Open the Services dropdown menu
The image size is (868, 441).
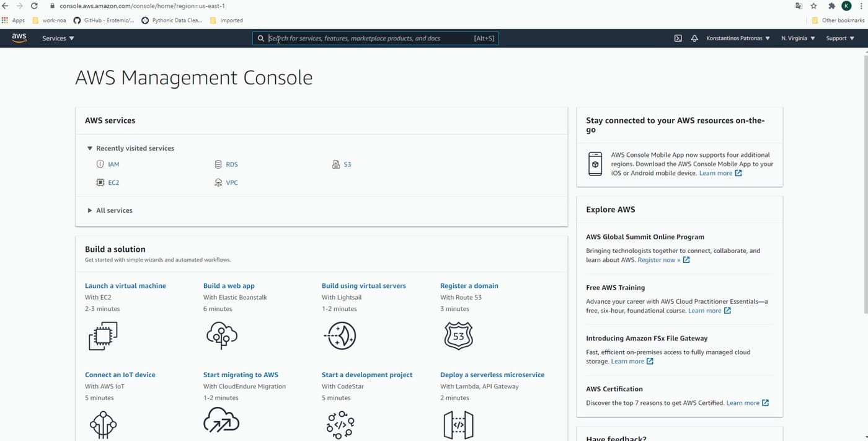pyautogui.click(x=58, y=38)
